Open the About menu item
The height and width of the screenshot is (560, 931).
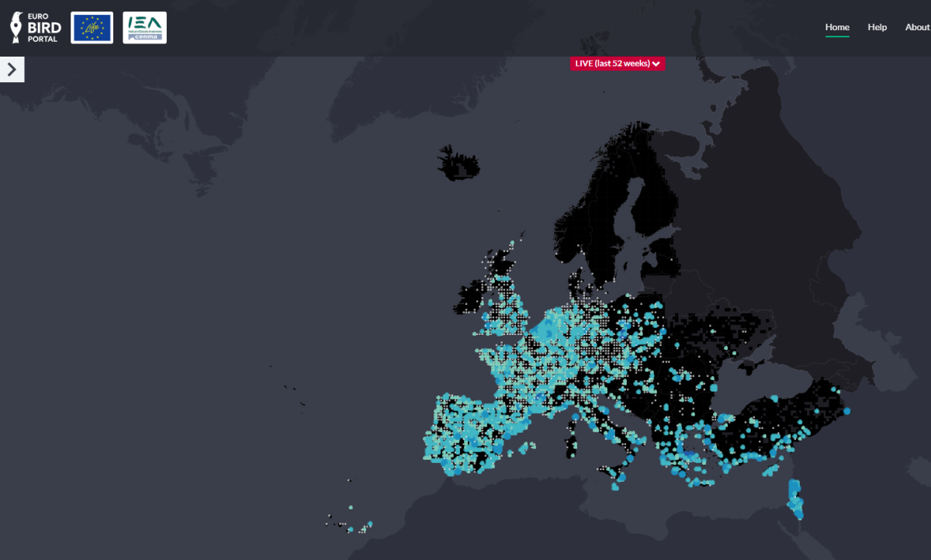point(918,27)
